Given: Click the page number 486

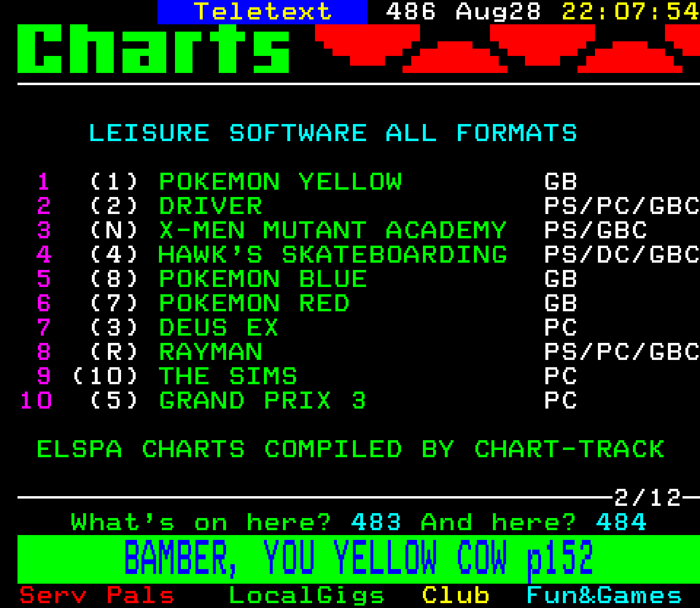Looking at the screenshot, I should 410,12.
